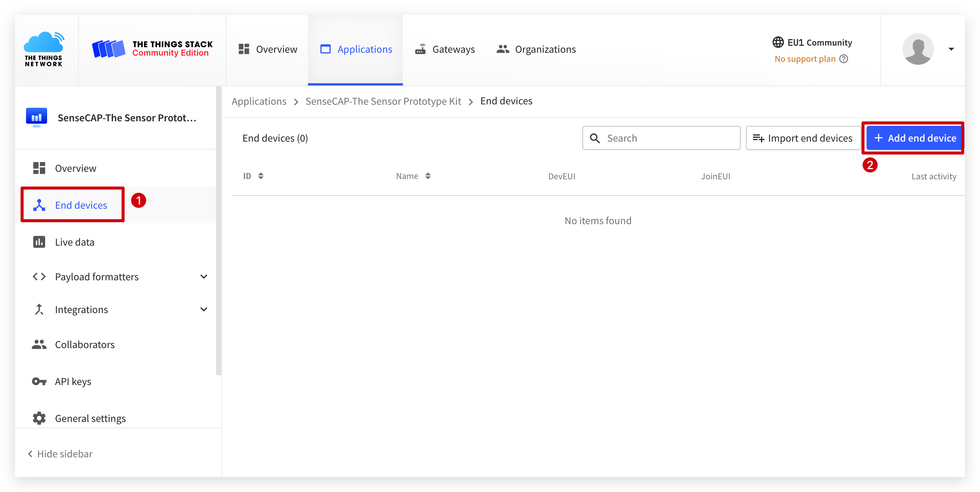Click the Collaborators people icon
Screen dimensions: 980x492
click(x=39, y=344)
